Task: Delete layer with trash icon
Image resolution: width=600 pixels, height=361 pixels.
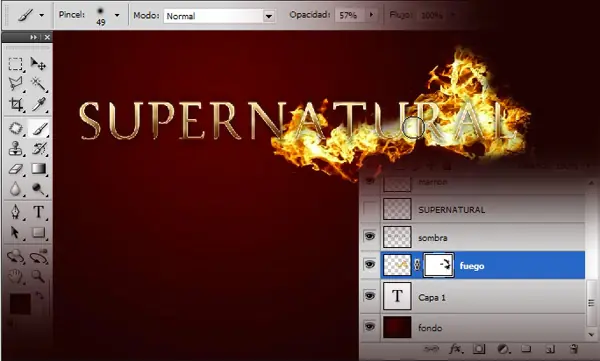Action: point(573,349)
